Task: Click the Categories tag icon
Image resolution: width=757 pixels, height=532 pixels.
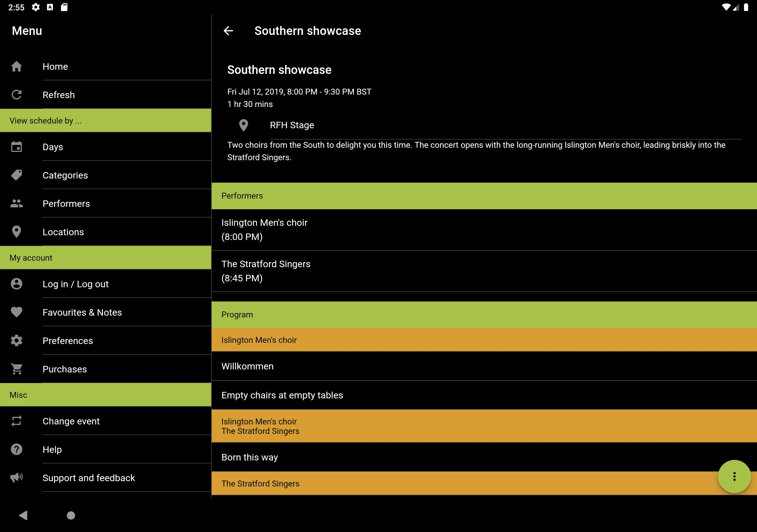Action: point(16,175)
